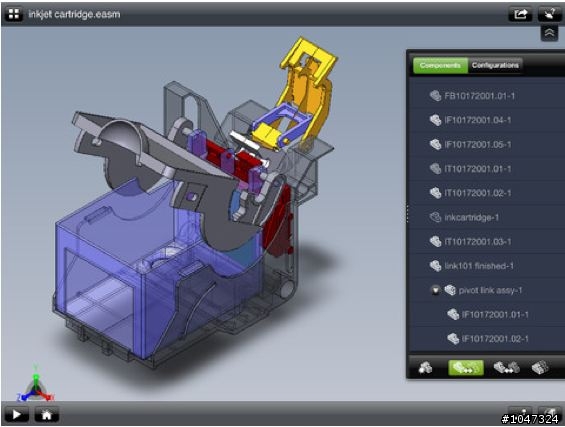Toggle the green highlighted move-component icon

(466, 368)
